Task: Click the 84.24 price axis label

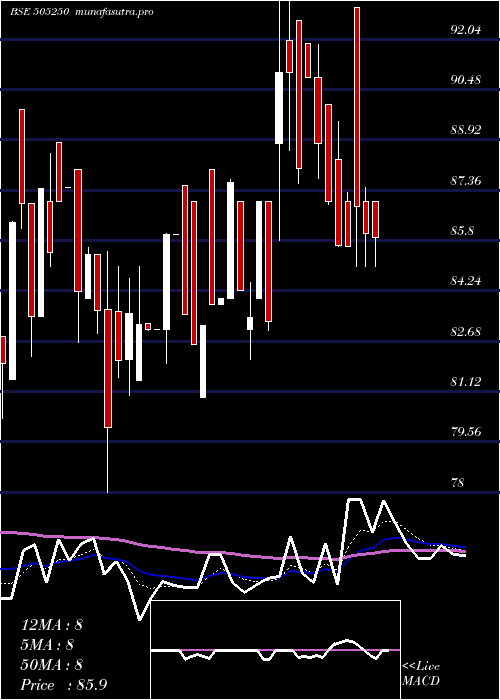Action: coord(467,281)
